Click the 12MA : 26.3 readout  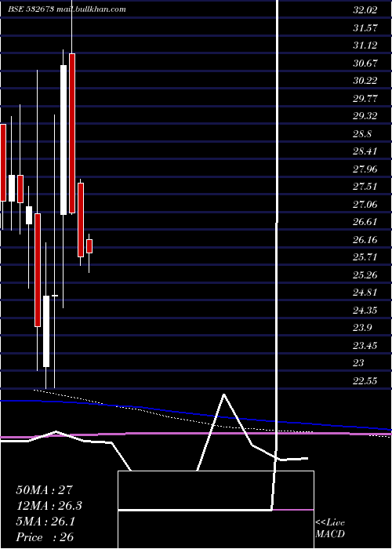tap(49, 506)
